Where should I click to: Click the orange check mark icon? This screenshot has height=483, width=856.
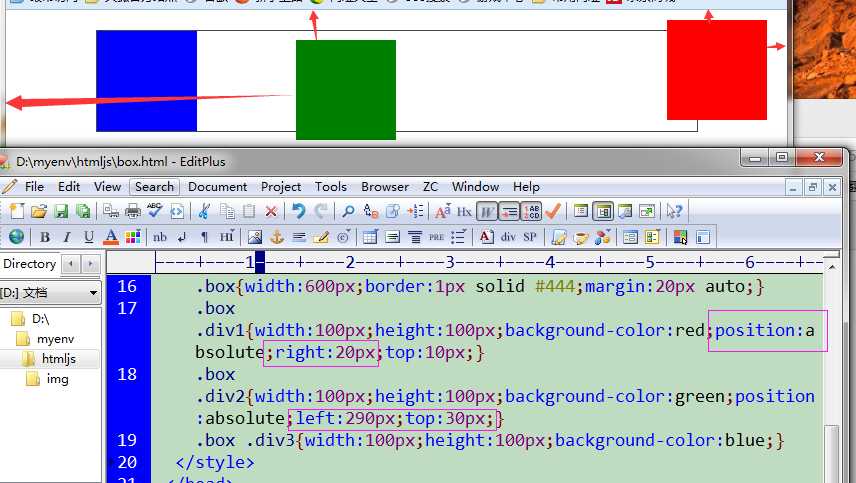coord(554,211)
